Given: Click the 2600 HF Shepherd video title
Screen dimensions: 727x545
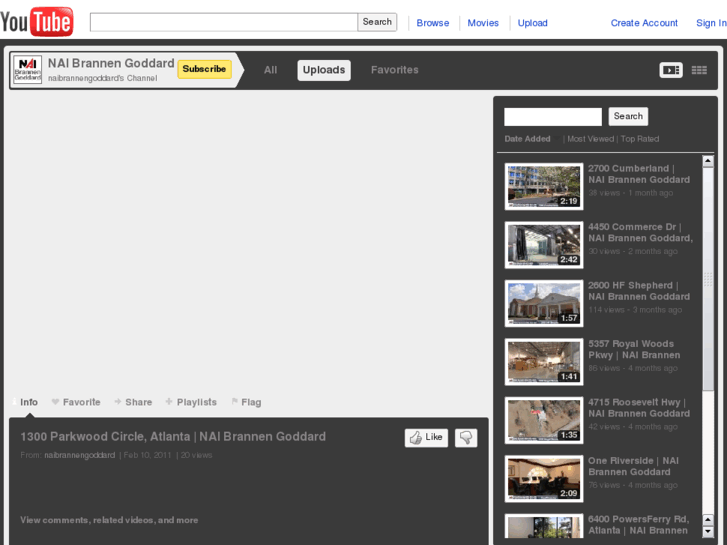Looking at the screenshot, I should (x=639, y=291).
